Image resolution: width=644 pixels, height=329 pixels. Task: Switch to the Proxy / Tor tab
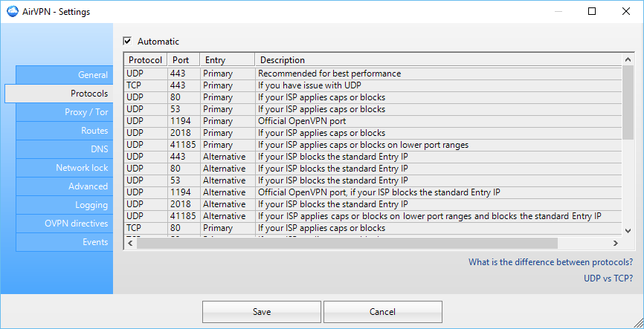click(x=65, y=112)
